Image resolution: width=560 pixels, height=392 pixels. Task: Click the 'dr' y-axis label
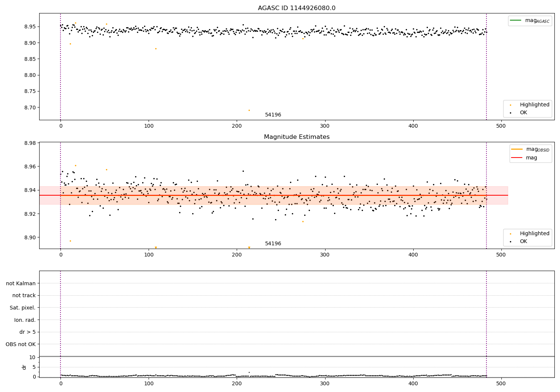(x=24, y=367)
